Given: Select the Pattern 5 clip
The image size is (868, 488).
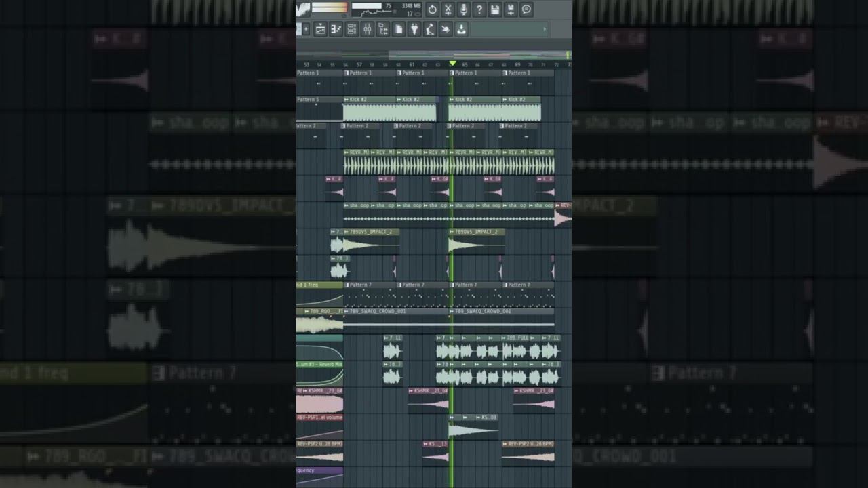Looking at the screenshot, I should click(x=319, y=108).
